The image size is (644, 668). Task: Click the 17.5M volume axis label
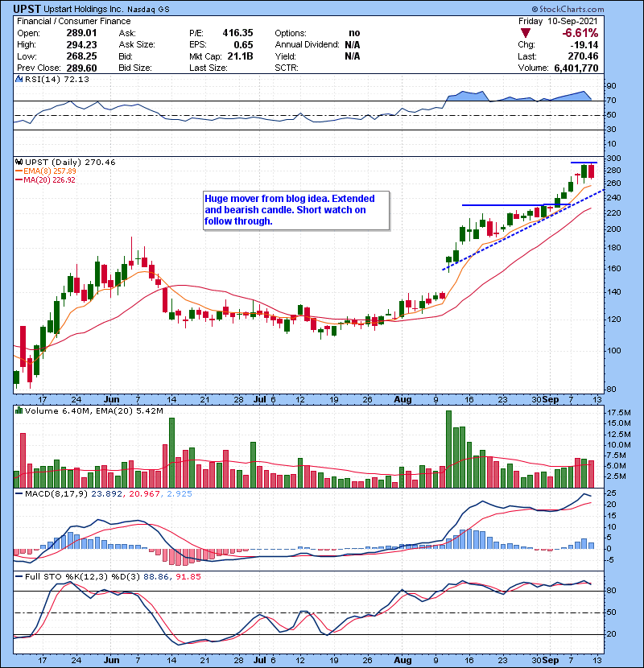pos(619,412)
